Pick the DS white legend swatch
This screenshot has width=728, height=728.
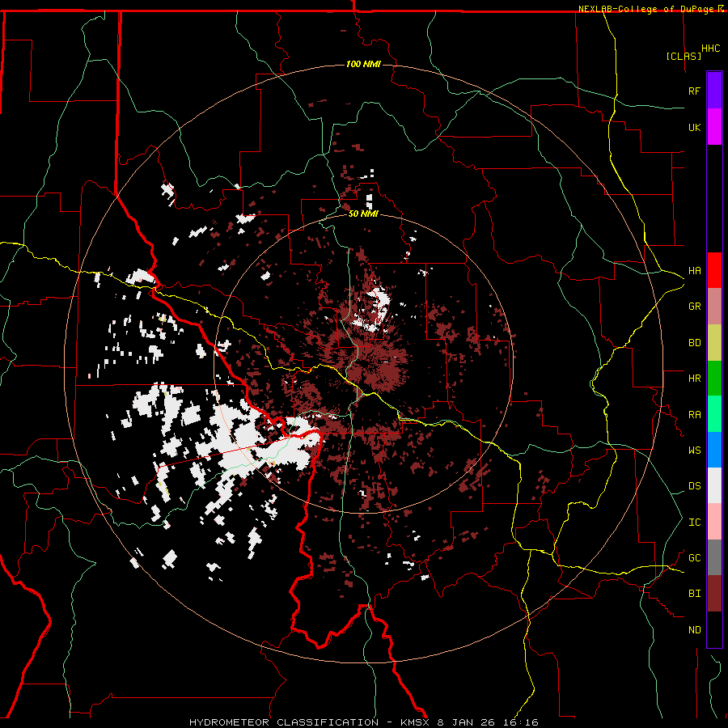pyautogui.click(x=714, y=485)
